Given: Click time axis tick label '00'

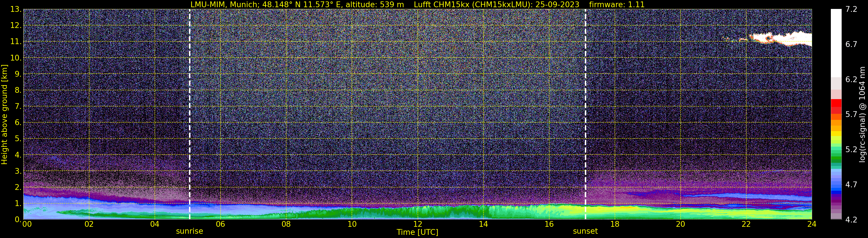Looking at the screenshot, I should (27, 224).
